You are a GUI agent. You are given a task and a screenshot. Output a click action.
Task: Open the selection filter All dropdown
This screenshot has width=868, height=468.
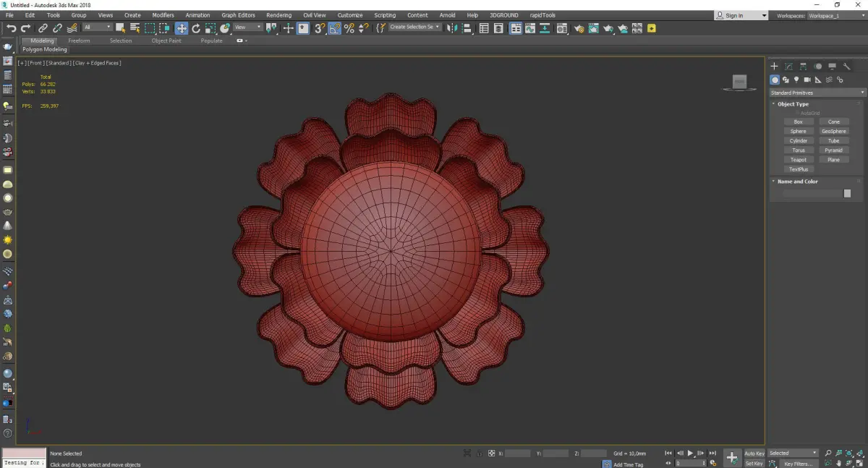[97, 27]
